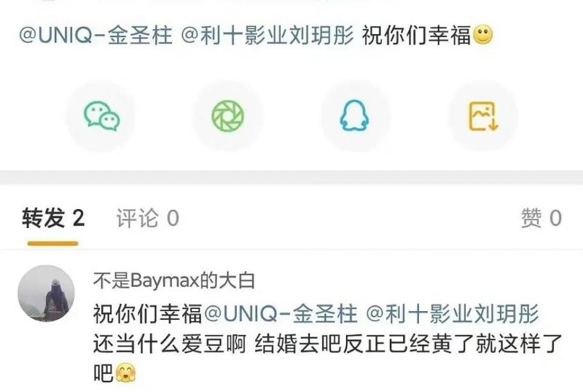Image resolution: width=583 pixels, height=392 pixels.
Task: Share post via WeChat icon
Action: (101, 116)
